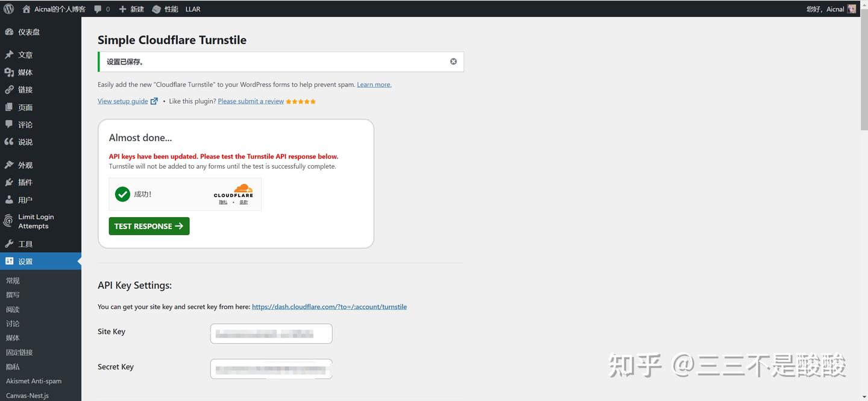Click the 文章 pushpin icon
Image resolution: width=868 pixels, height=401 pixels.
click(x=9, y=55)
